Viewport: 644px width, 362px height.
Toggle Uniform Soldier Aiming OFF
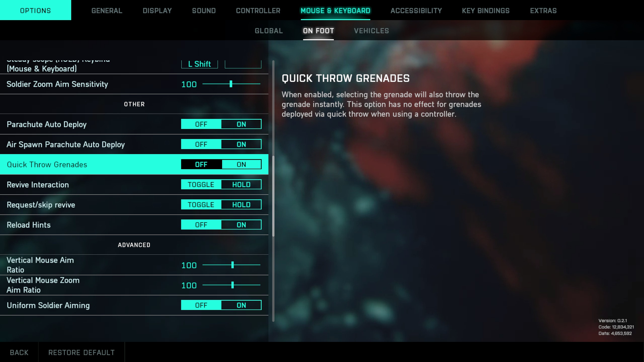[x=201, y=305]
